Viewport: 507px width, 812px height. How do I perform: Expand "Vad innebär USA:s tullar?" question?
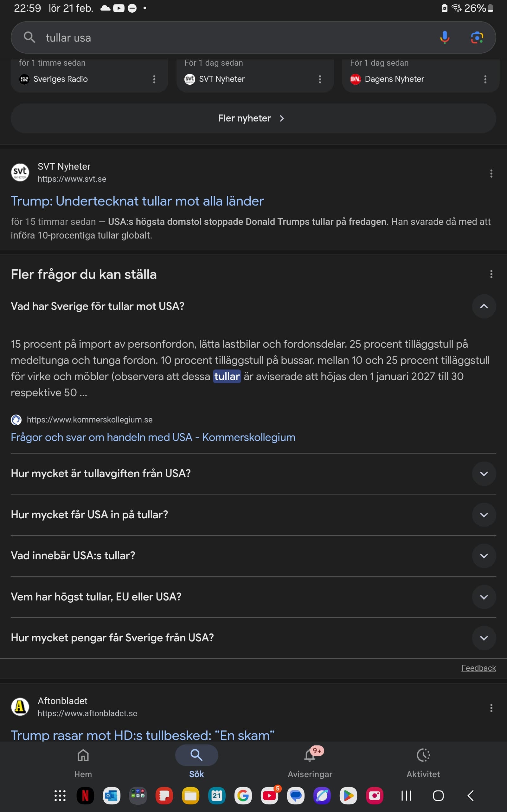coord(484,556)
